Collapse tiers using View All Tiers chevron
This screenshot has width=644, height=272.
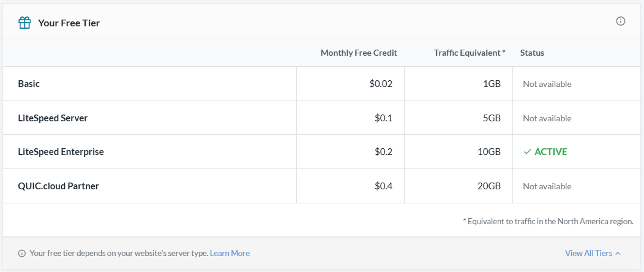click(x=618, y=254)
